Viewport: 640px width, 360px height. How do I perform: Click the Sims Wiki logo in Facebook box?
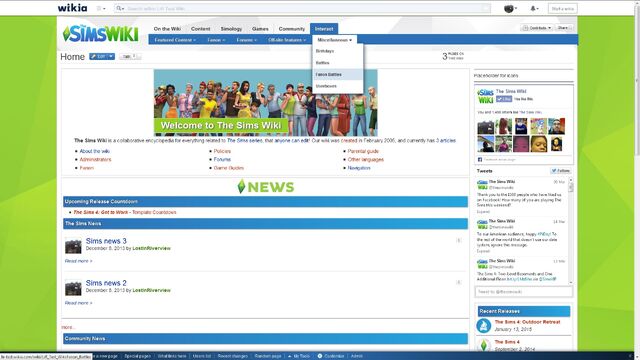(486, 96)
